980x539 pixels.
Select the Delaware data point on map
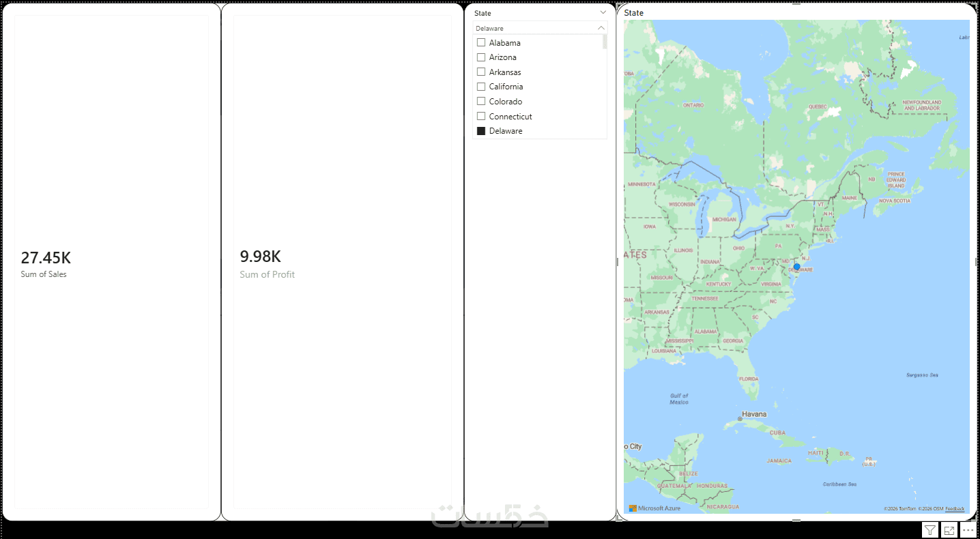(796, 267)
